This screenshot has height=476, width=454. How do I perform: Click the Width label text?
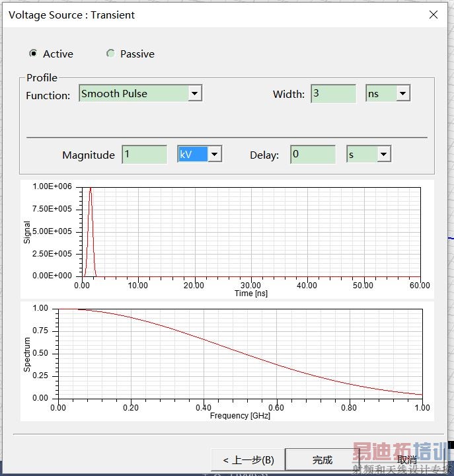pos(289,94)
